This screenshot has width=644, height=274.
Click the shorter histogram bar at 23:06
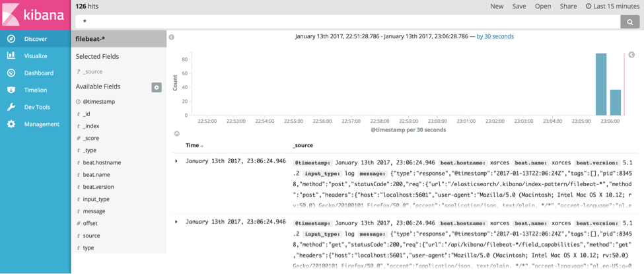coord(615,102)
